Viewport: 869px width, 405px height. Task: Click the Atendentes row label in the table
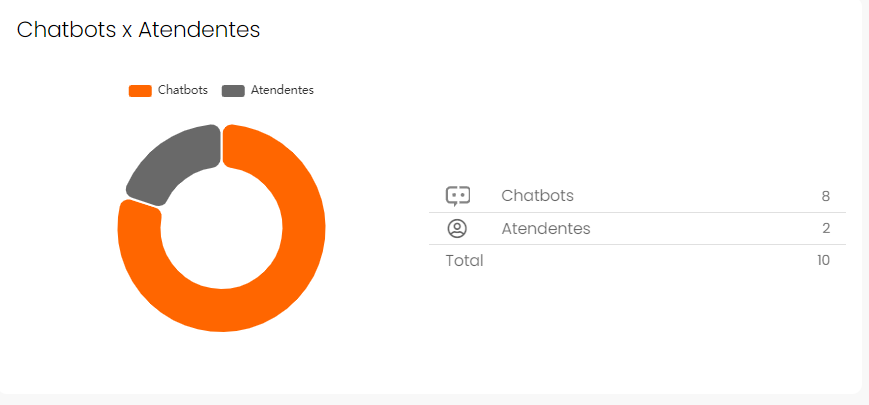click(x=545, y=229)
